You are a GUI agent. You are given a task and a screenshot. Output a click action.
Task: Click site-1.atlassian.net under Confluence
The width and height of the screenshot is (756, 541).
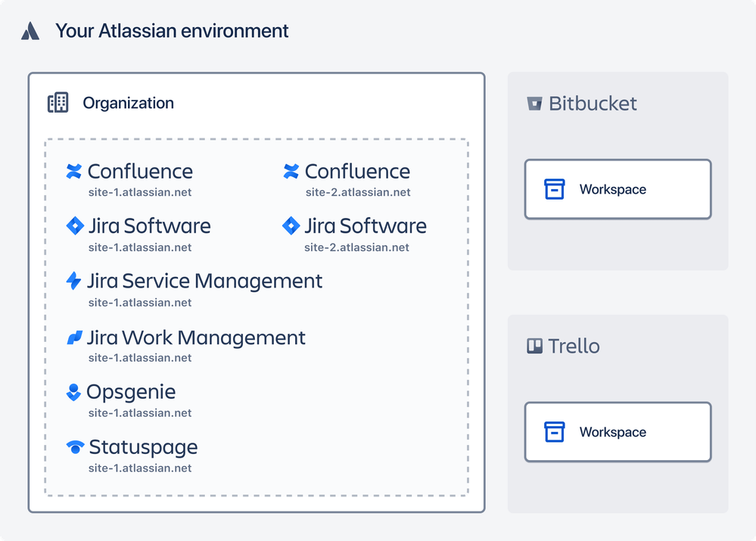pos(140,192)
